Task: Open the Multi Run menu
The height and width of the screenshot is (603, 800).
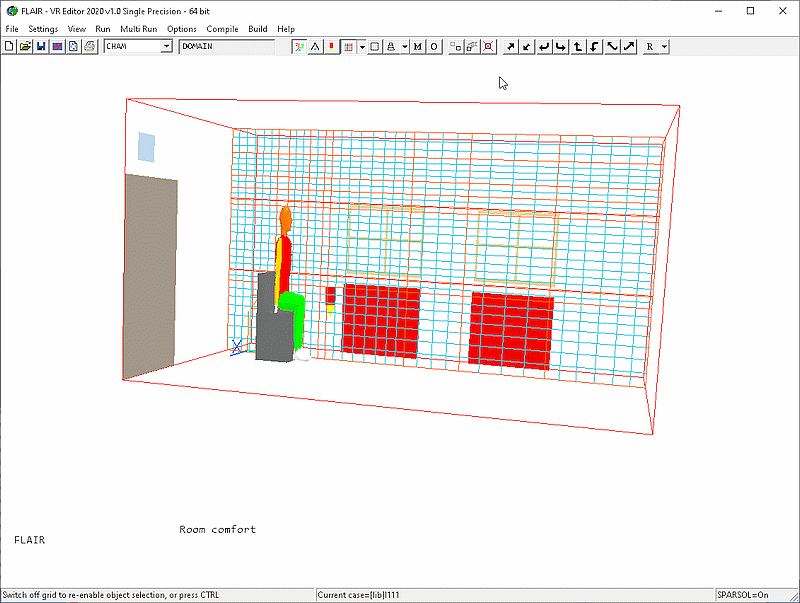Action: (139, 29)
